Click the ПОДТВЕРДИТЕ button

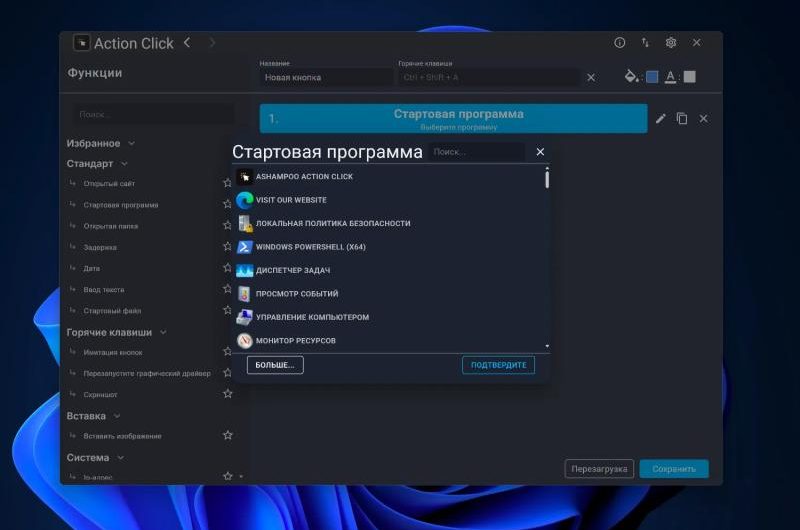(498, 365)
